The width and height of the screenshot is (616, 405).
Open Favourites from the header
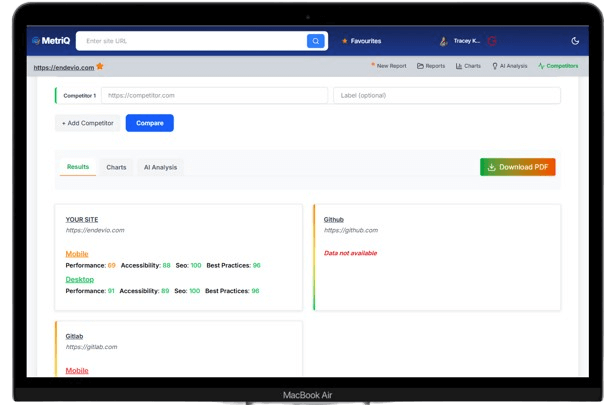(361, 41)
